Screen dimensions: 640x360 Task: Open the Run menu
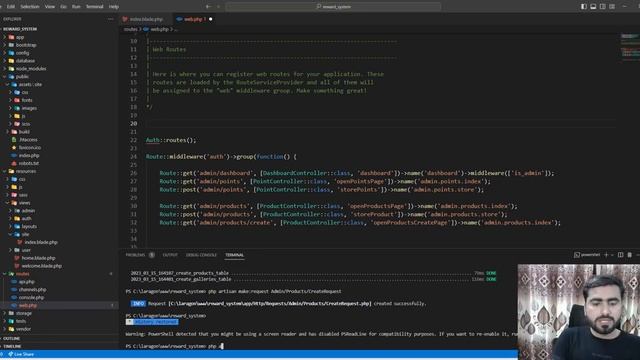[x=76, y=7]
